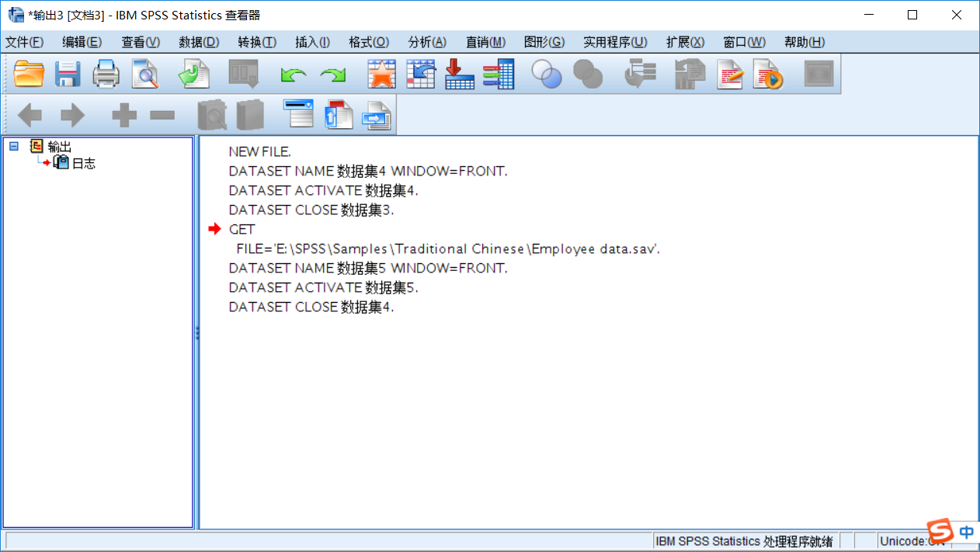Viewport: 980px width, 552px height.
Task: Click the light blue overlapping circles icon
Action: click(547, 75)
